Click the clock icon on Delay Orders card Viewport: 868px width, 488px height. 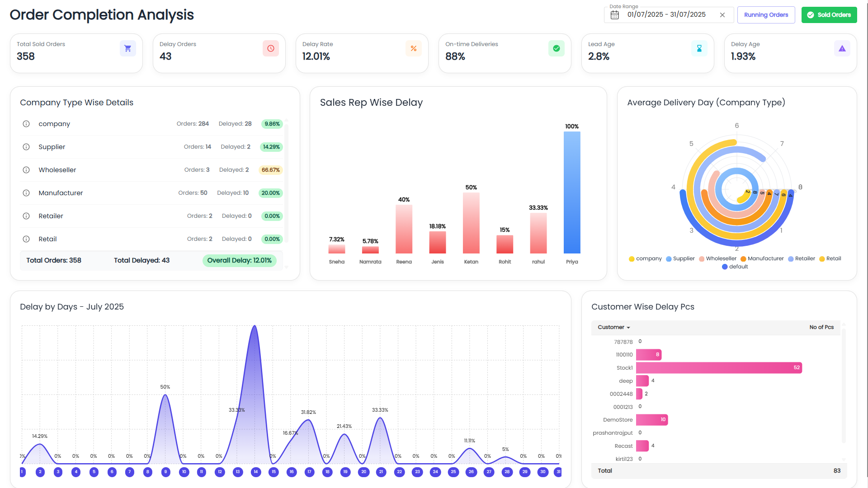coord(270,48)
